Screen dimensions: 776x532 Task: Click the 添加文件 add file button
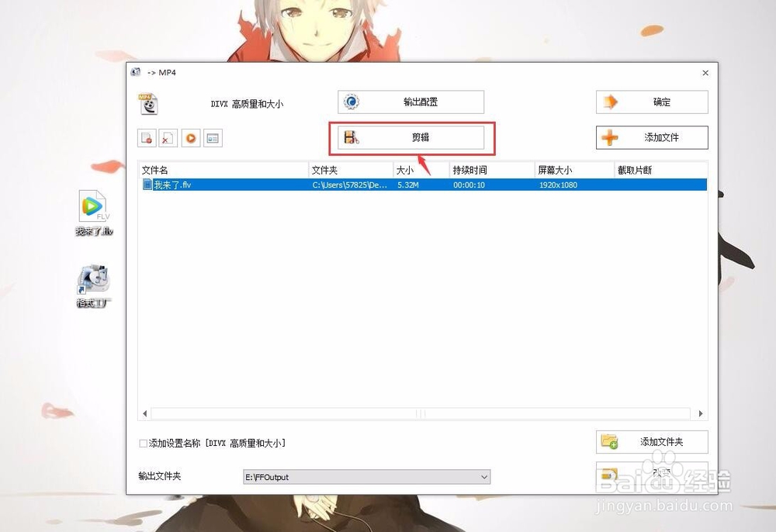652,137
